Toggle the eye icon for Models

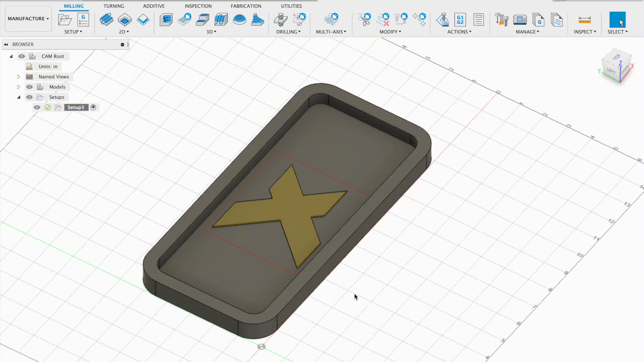tap(29, 86)
